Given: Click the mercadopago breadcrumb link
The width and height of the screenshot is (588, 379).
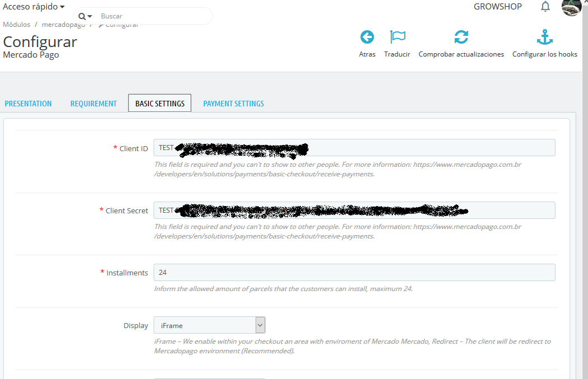Looking at the screenshot, I should coord(63,25).
